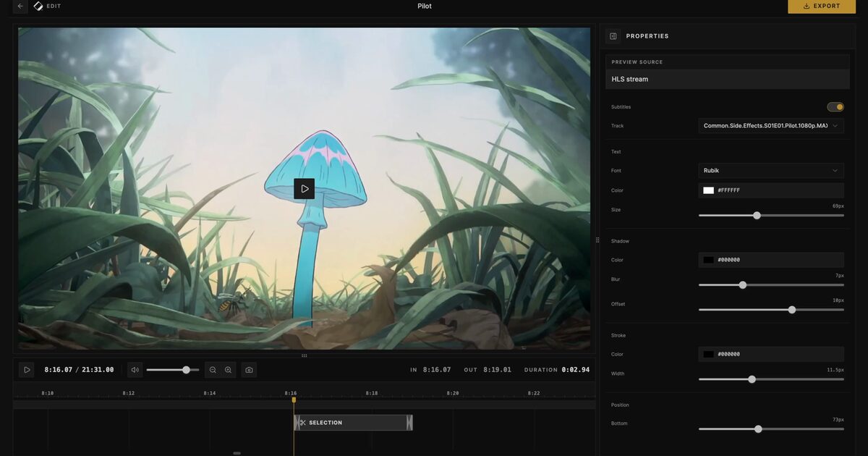Play the video from preview center
Image resolution: width=868 pixels, height=456 pixels.
click(305, 189)
